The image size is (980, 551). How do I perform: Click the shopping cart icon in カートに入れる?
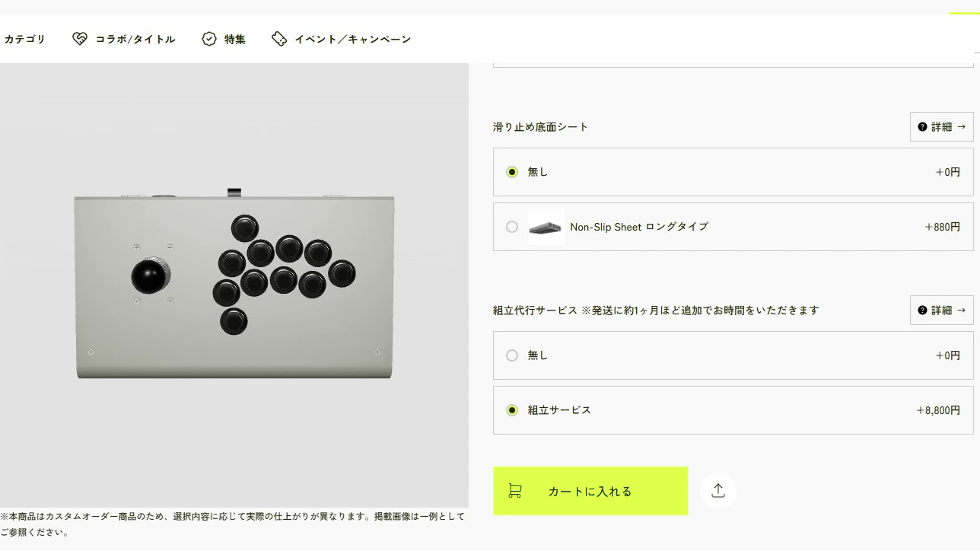(515, 491)
